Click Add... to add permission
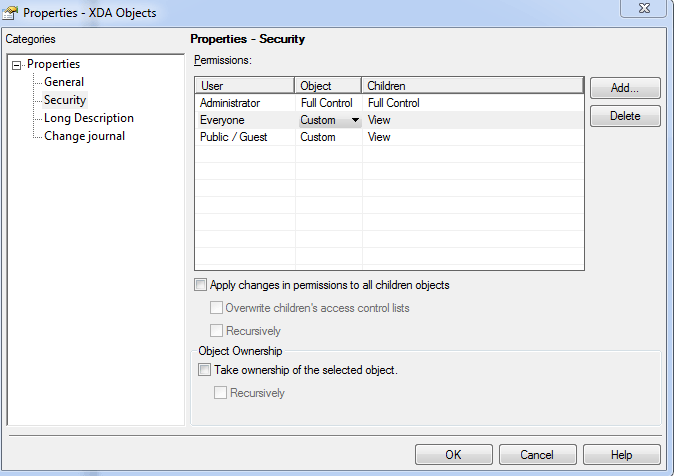This screenshot has height=476, width=674. pos(624,88)
